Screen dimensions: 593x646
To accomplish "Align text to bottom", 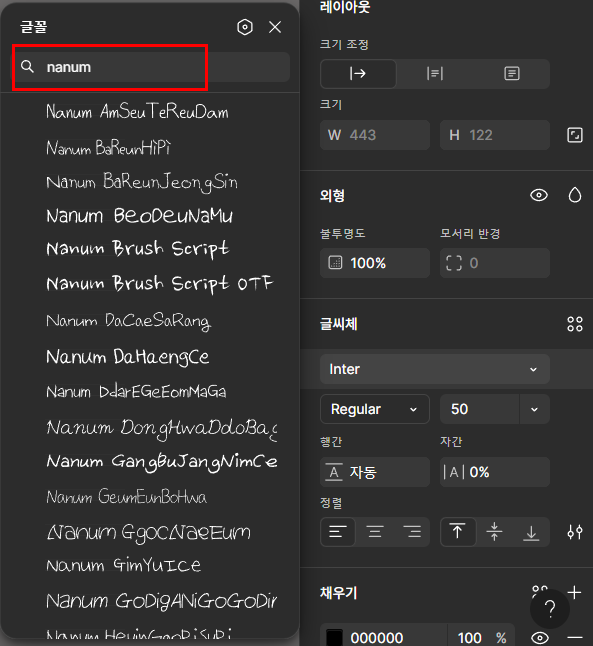I will pos(531,532).
